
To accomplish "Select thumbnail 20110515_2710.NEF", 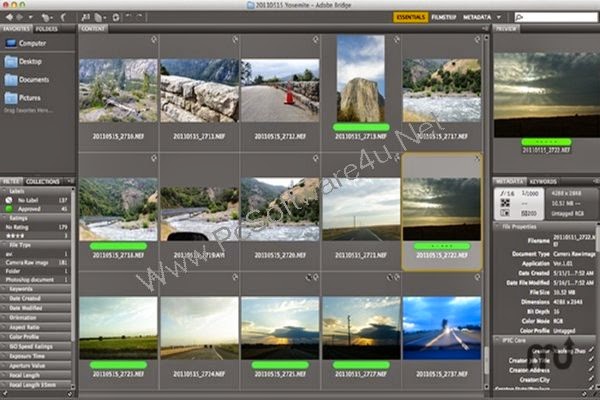I will (x=119, y=90).
